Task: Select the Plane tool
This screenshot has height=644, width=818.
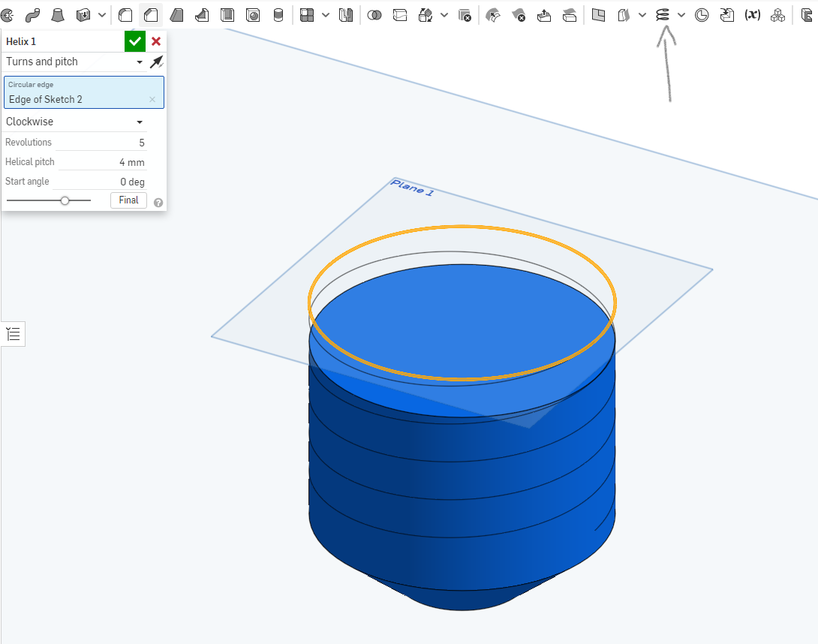Action: coord(598,15)
